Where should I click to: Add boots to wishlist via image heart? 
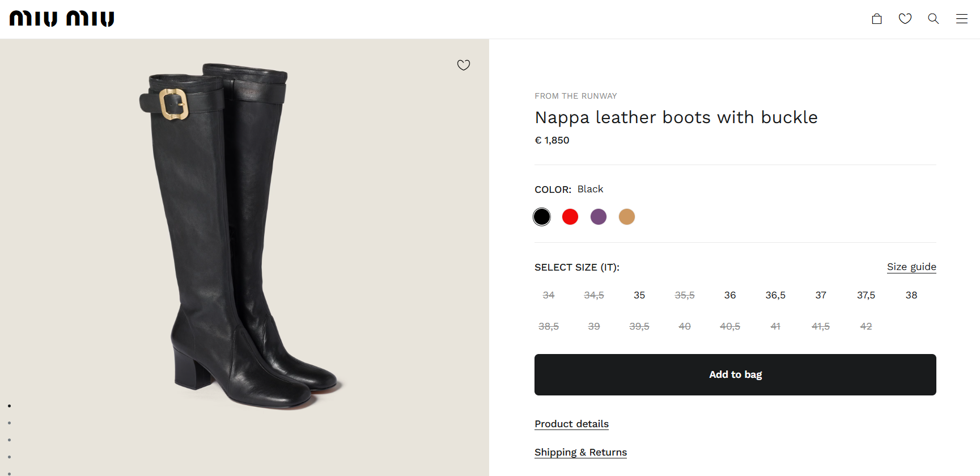(464, 65)
